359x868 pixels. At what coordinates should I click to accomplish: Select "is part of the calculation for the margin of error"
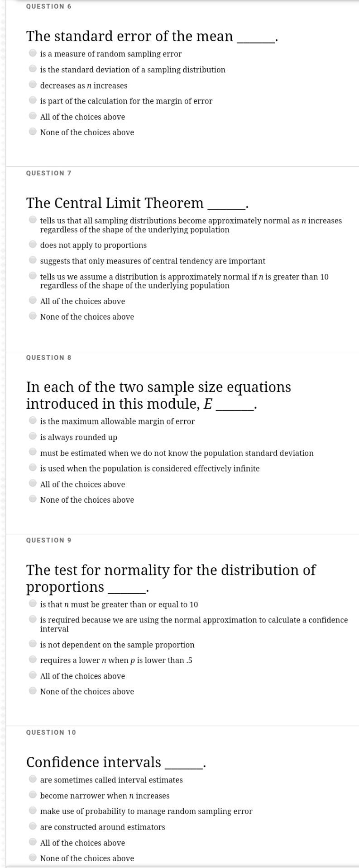pos(33,100)
